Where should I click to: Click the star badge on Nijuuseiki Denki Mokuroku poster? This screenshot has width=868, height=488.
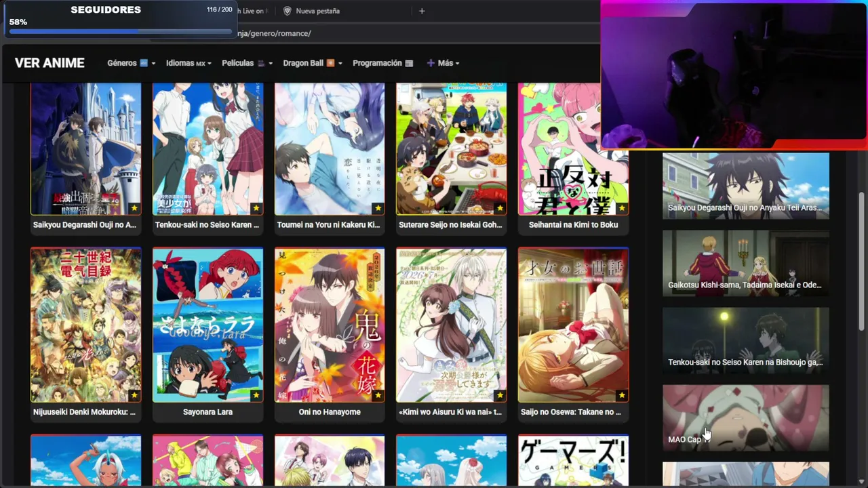[134, 395]
